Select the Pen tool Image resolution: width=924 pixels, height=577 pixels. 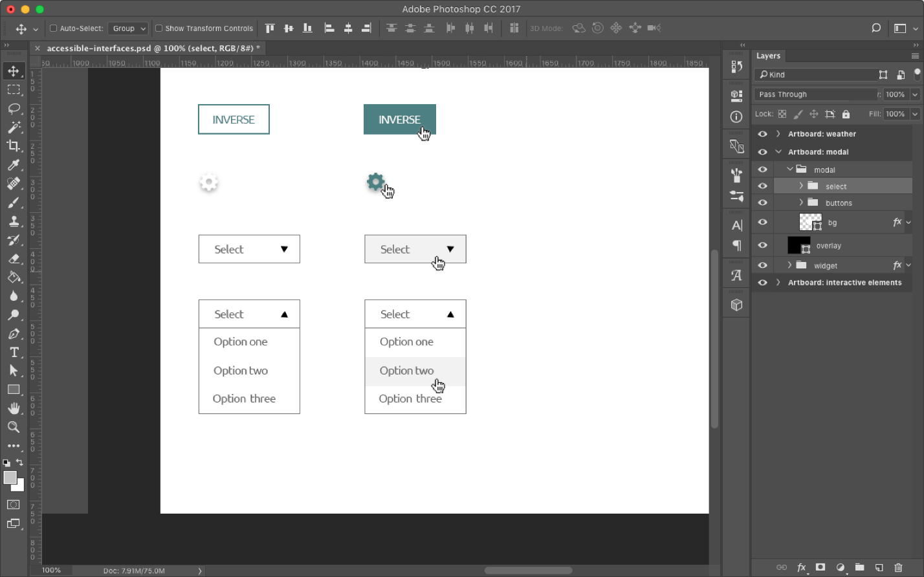pos(14,334)
